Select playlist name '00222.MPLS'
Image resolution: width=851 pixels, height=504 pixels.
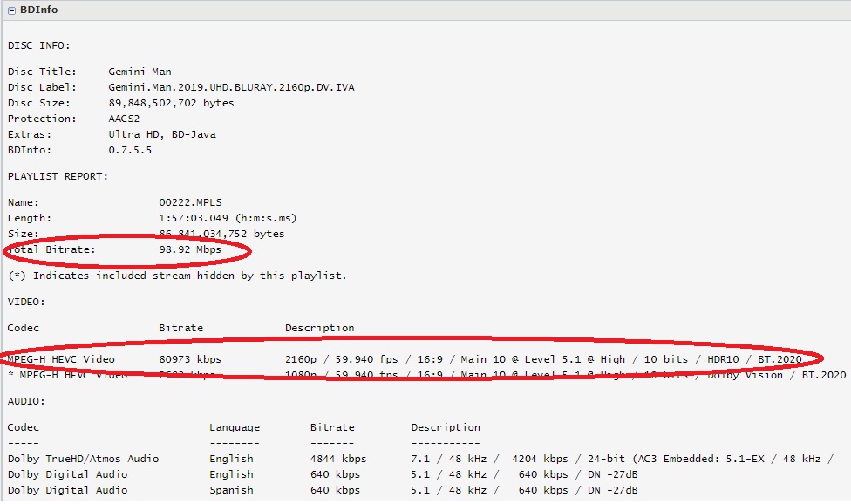pos(190,202)
